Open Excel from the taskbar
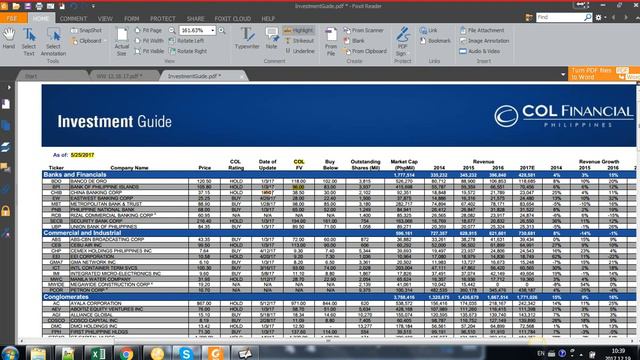Viewport: 640px width, 360px height. point(98,353)
